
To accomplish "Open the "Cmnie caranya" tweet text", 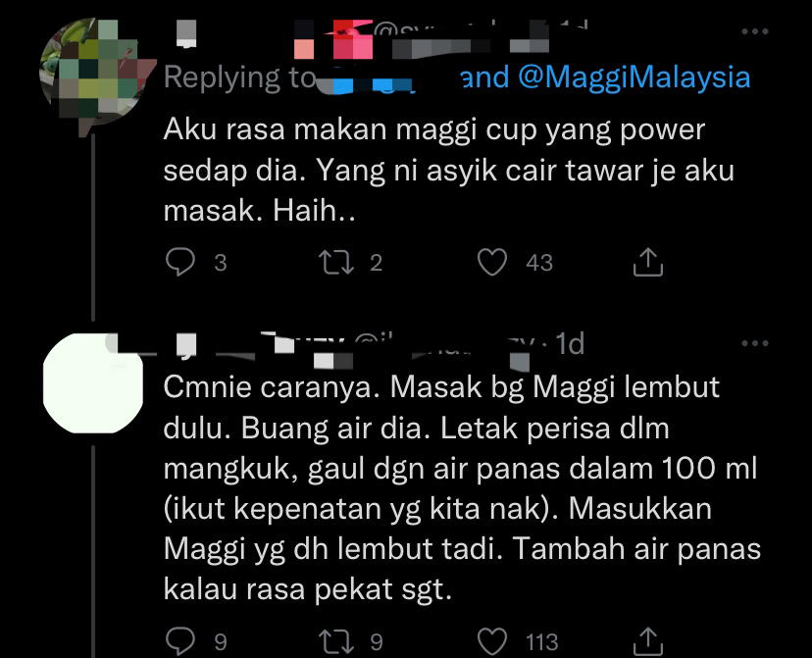I will click(x=462, y=487).
